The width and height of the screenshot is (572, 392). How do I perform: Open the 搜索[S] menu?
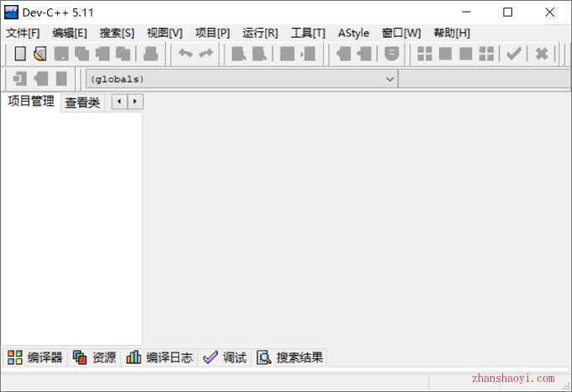point(117,33)
